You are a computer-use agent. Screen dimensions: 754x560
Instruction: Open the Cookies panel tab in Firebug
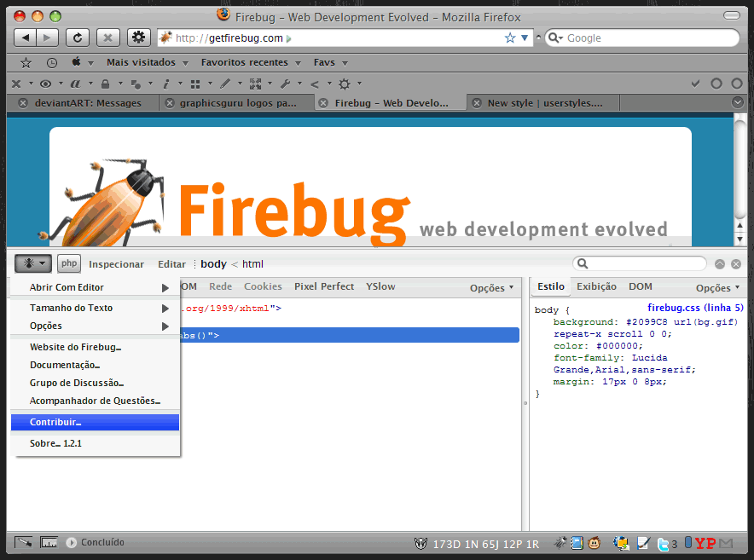263,286
